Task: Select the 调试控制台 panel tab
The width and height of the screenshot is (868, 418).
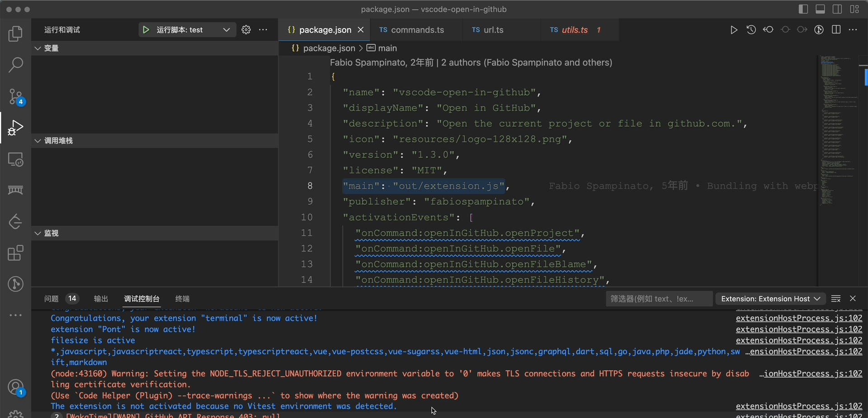Action: (142, 299)
